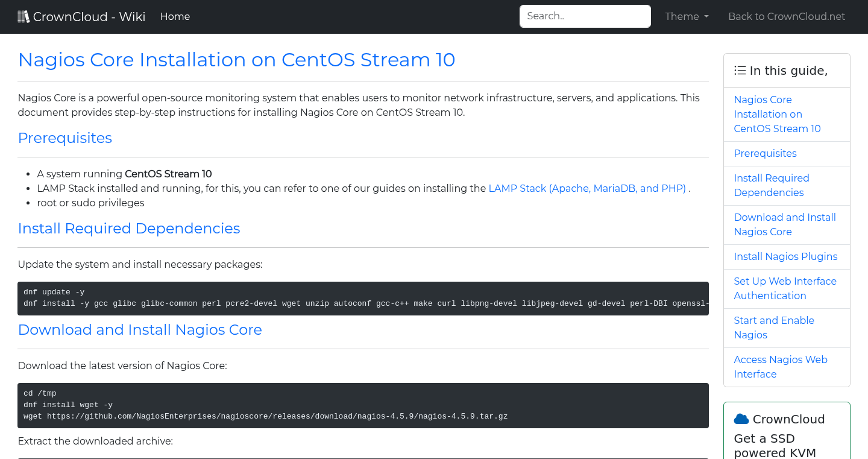
Task: Click inside the Search input box
Action: click(585, 16)
